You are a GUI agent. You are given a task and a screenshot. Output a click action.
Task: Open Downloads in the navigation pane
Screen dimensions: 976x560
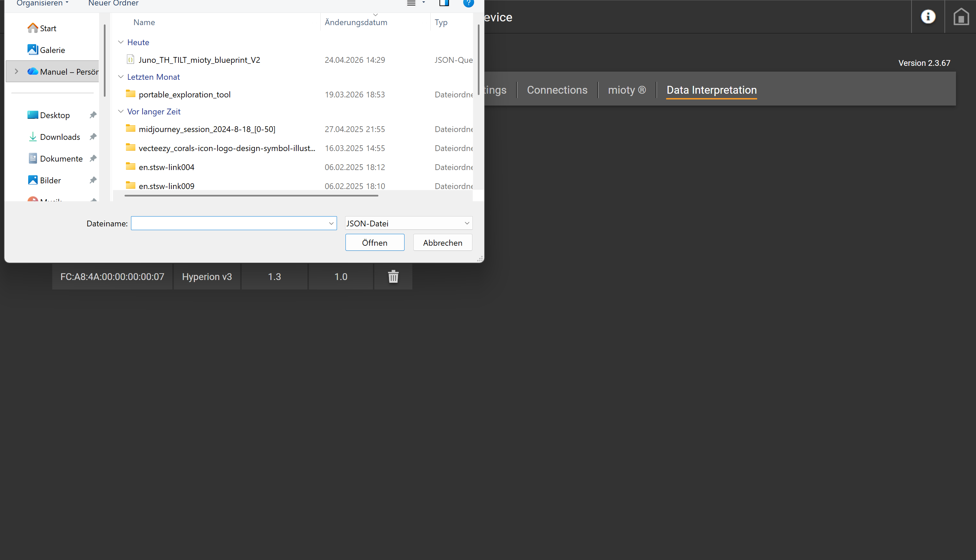tap(60, 137)
